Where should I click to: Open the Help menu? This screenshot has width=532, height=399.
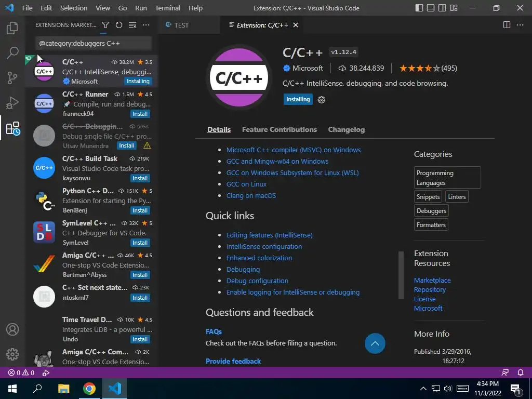195,8
